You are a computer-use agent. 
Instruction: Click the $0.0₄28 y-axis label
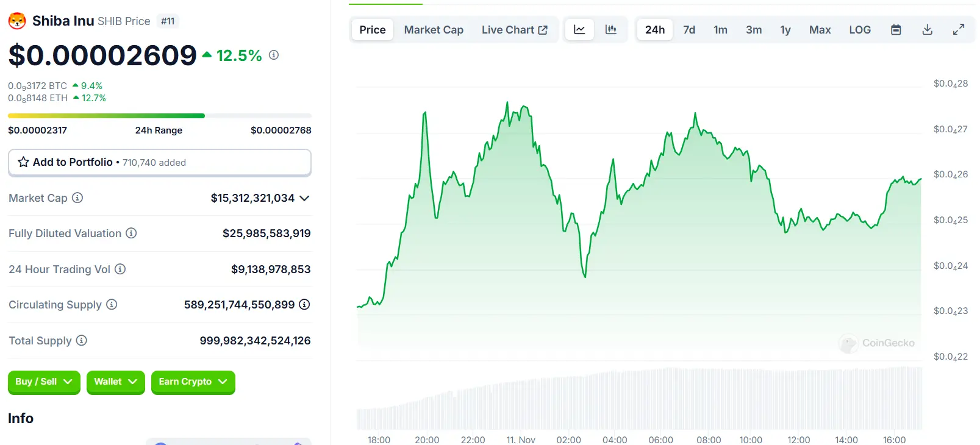[951, 84]
